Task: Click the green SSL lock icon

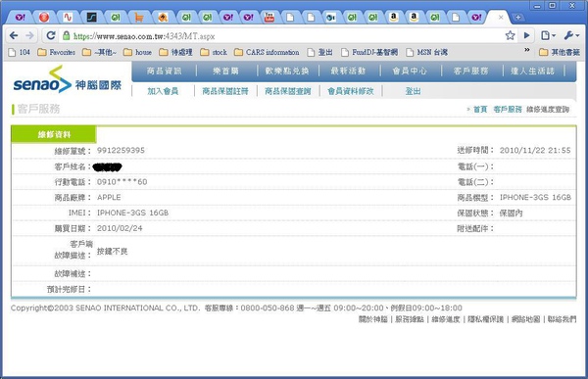Action: 67,35
